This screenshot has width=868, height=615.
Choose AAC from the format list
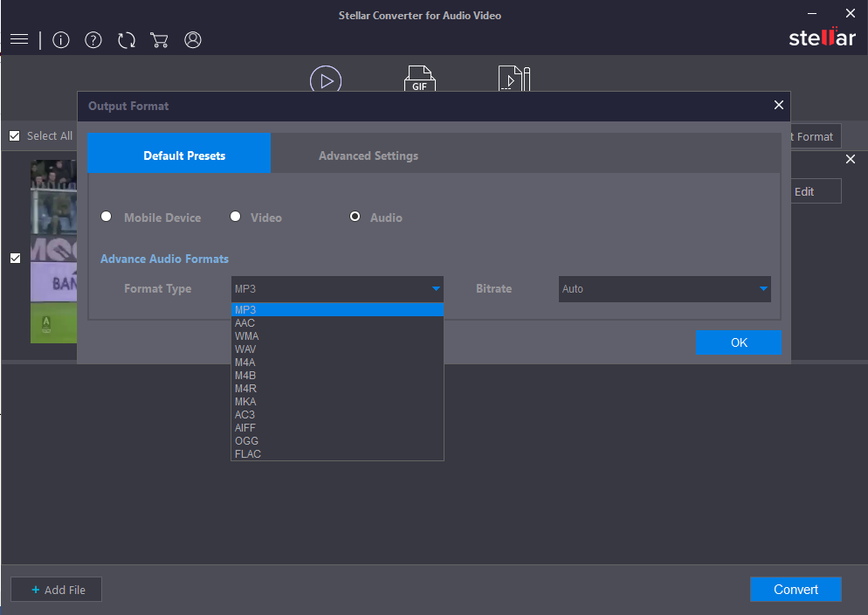pos(337,323)
